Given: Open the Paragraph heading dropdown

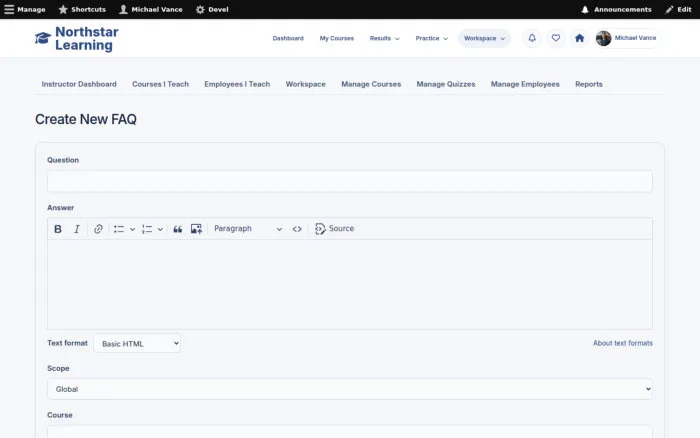Looking at the screenshot, I should tap(248, 229).
